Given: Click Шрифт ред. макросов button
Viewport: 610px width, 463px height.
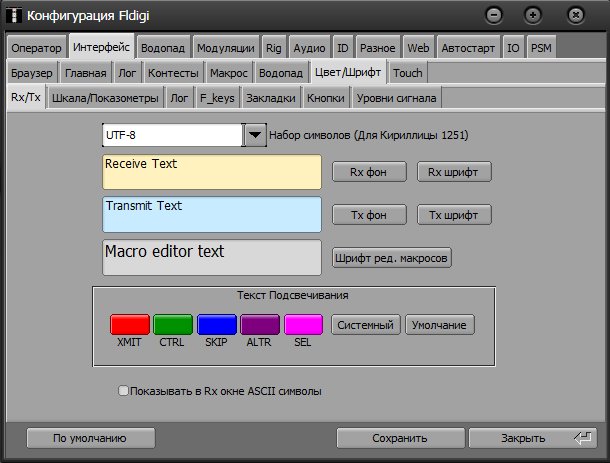Looking at the screenshot, I should click(x=392, y=257).
